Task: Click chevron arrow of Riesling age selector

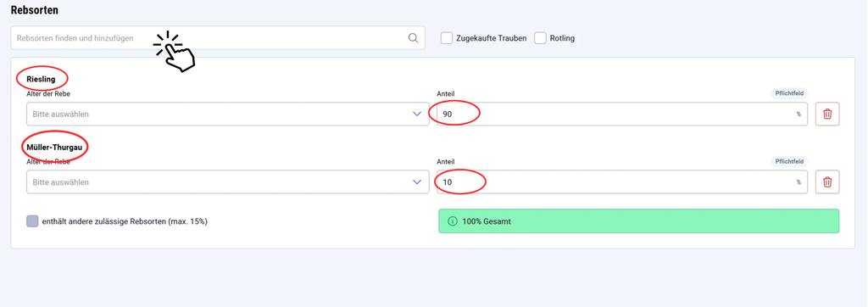Action: [x=417, y=114]
